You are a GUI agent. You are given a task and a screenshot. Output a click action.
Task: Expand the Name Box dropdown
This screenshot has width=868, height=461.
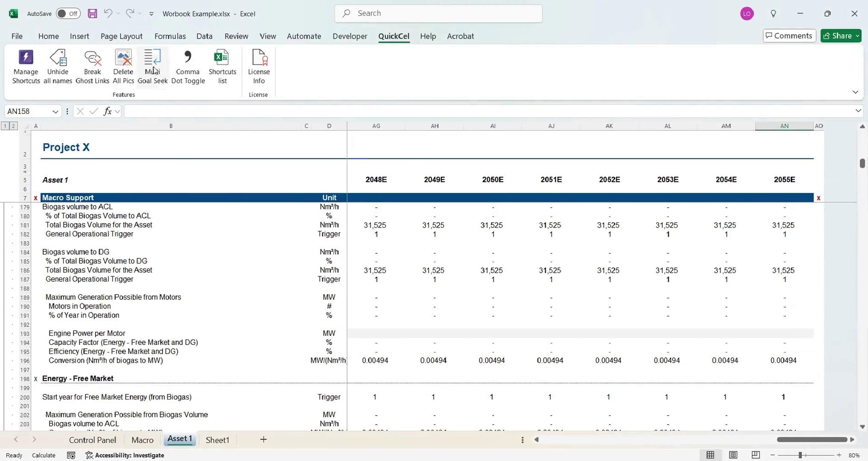coord(55,111)
